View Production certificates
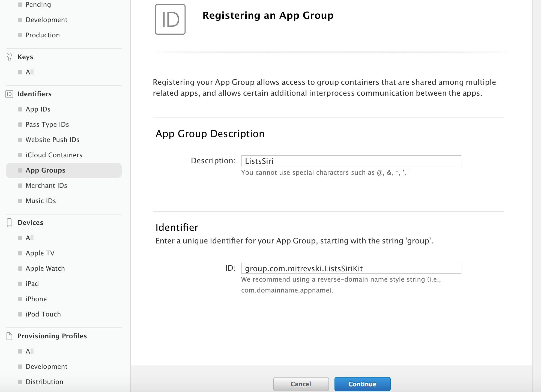This screenshot has width=541, height=392. (43, 35)
